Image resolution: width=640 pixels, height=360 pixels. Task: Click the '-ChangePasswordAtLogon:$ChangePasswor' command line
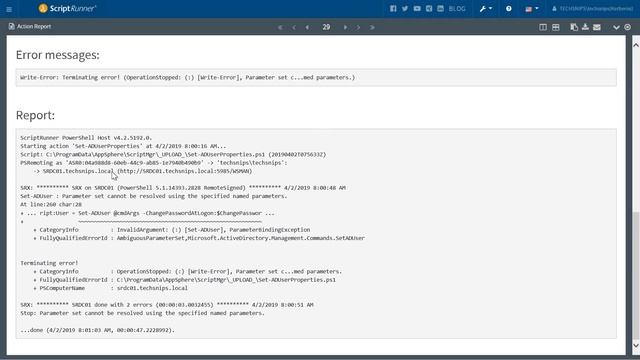pos(147,213)
